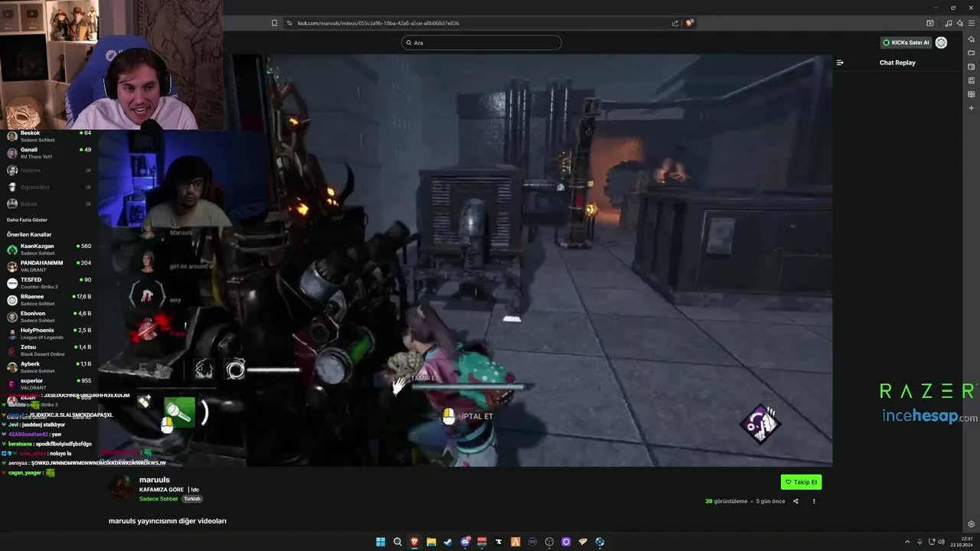Open the maruuls channel name link
This screenshot has width=980, height=551.
[155, 480]
